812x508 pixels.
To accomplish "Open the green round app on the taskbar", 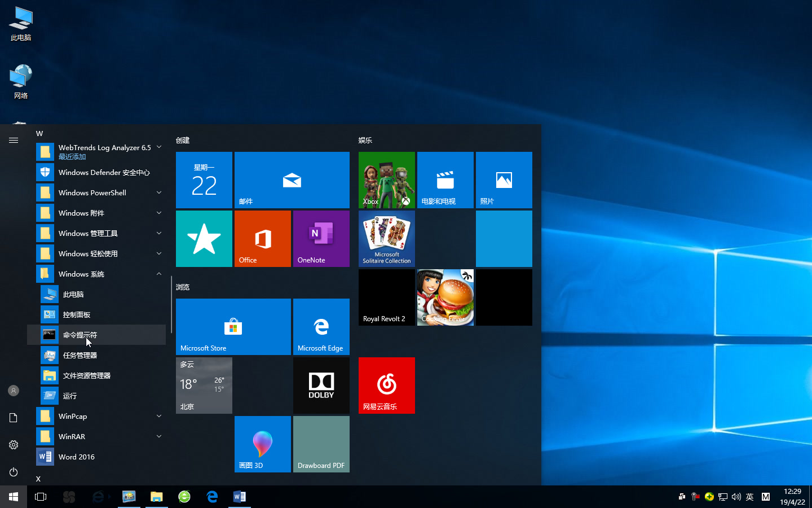I will (184, 497).
